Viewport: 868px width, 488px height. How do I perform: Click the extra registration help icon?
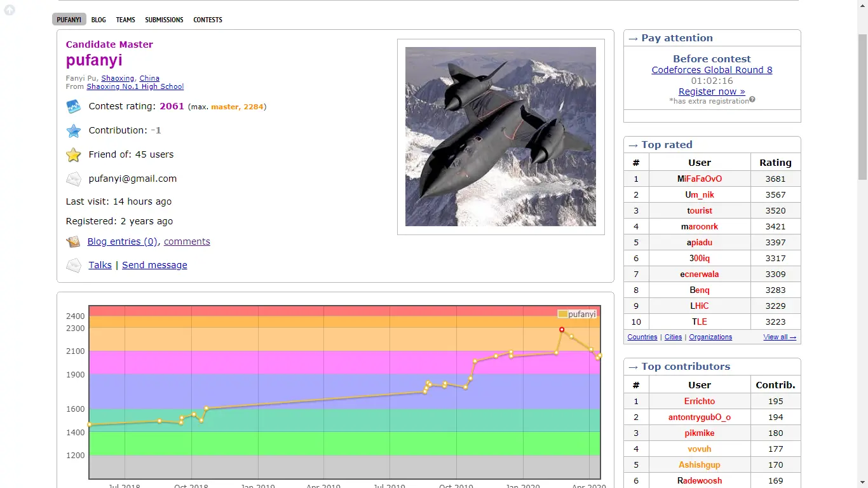click(752, 100)
